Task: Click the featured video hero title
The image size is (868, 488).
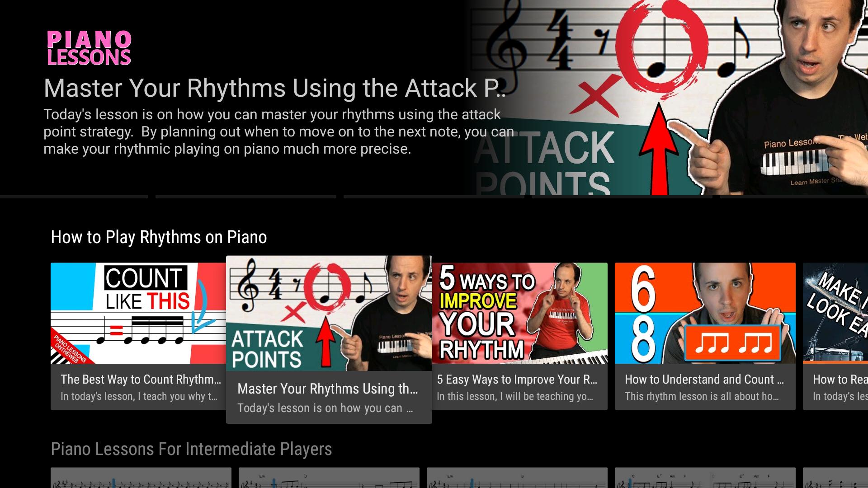Action: [274, 88]
